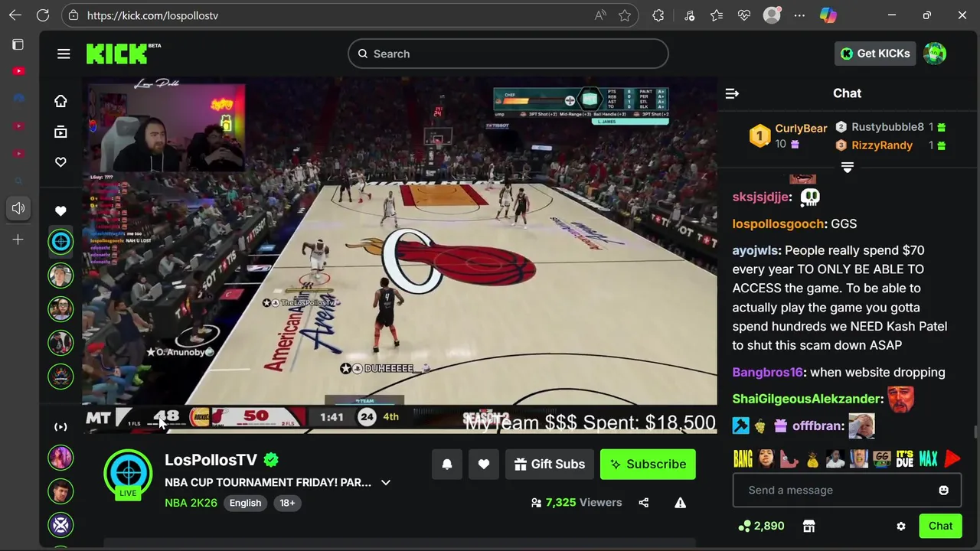Report stream warning triangle icon
The image size is (980, 551).
point(680,503)
